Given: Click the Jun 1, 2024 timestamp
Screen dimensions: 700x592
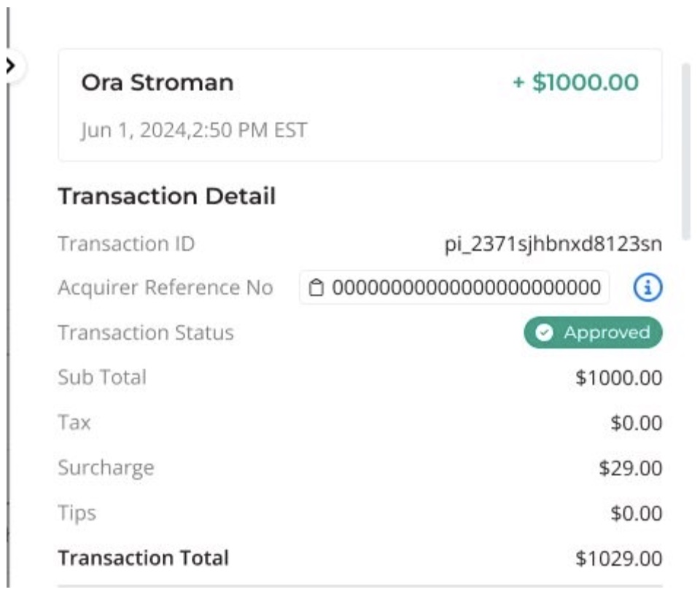Looking at the screenshot, I should coord(194,131).
